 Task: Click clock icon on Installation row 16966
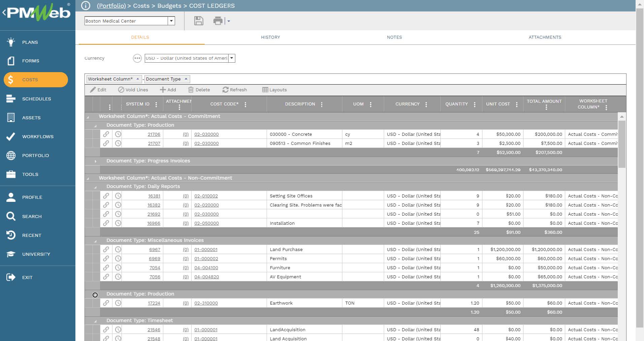tap(118, 223)
